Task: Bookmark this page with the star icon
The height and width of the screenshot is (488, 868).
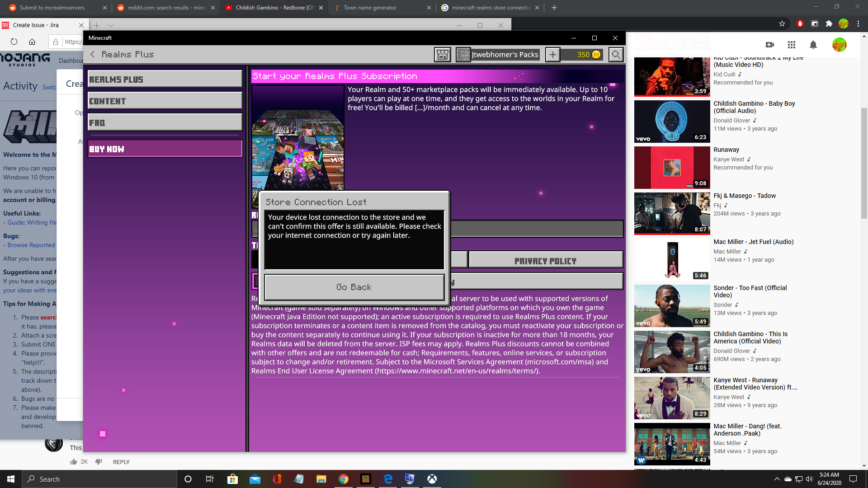Action: [x=782, y=23]
